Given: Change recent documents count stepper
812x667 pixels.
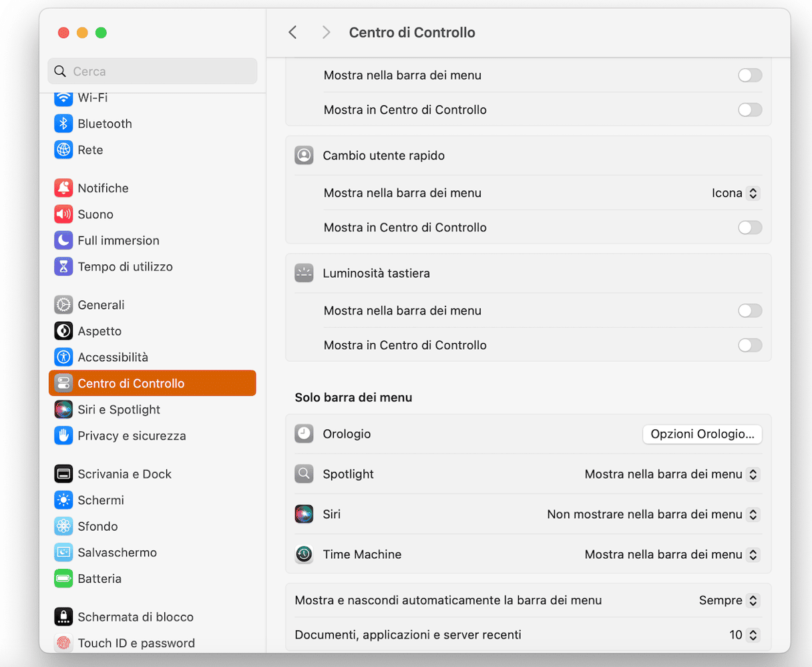Looking at the screenshot, I should [753, 635].
